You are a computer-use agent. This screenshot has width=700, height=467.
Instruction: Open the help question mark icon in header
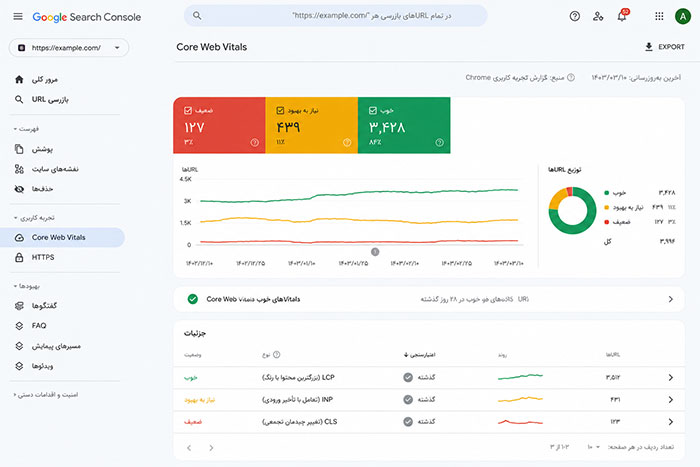coord(575,17)
